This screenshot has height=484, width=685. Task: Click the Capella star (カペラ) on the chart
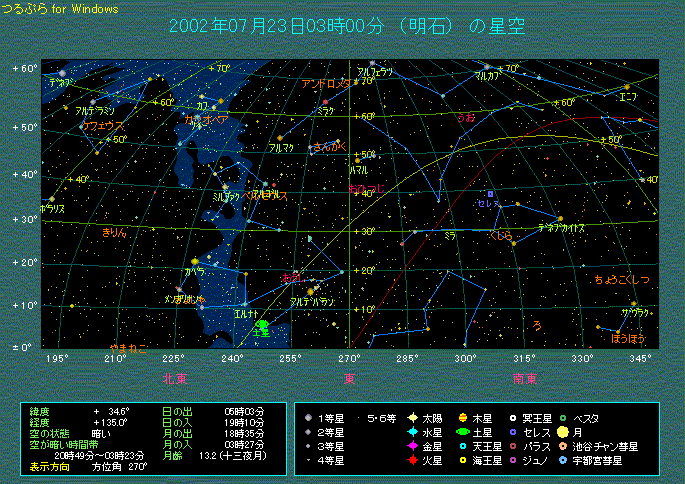tap(194, 262)
